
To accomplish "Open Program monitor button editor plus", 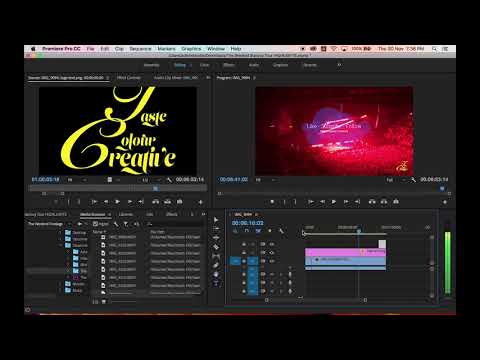I will [x=445, y=202].
